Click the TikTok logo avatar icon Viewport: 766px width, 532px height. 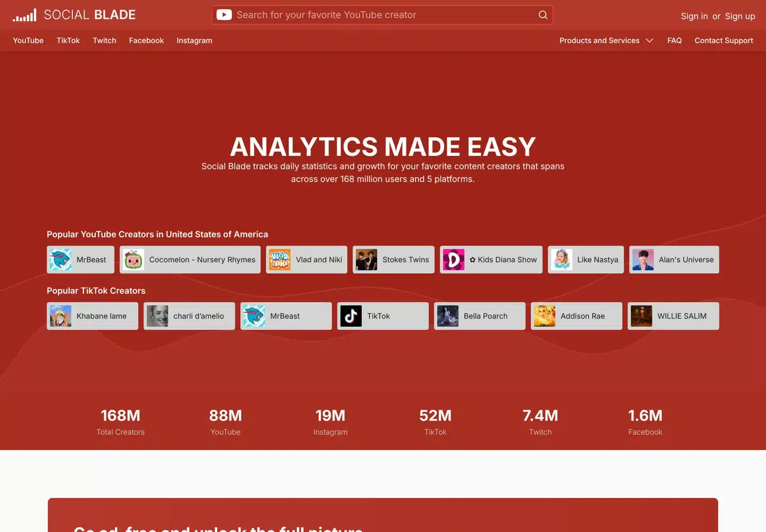351,316
